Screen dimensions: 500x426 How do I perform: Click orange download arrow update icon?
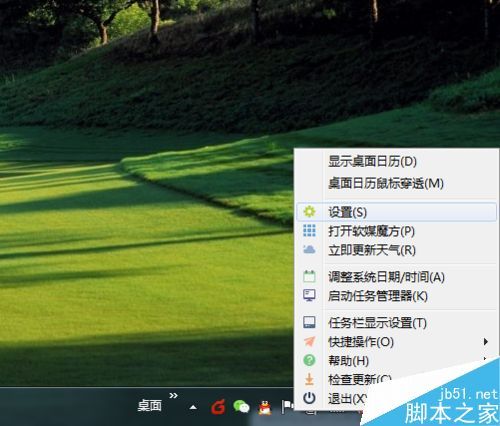(x=309, y=379)
